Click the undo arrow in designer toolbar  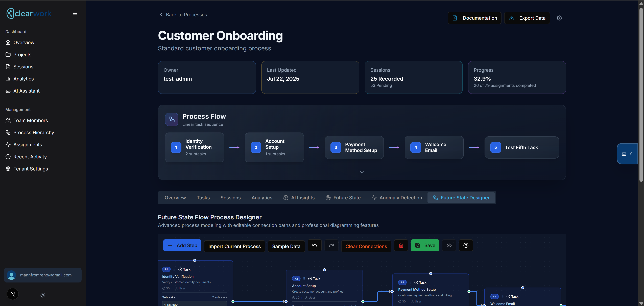[x=315, y=245]
